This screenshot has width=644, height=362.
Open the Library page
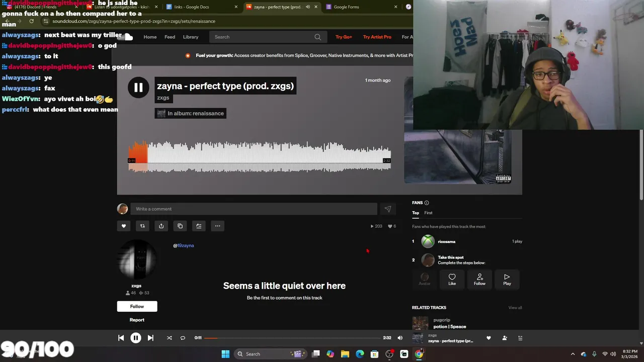[191, 37]
